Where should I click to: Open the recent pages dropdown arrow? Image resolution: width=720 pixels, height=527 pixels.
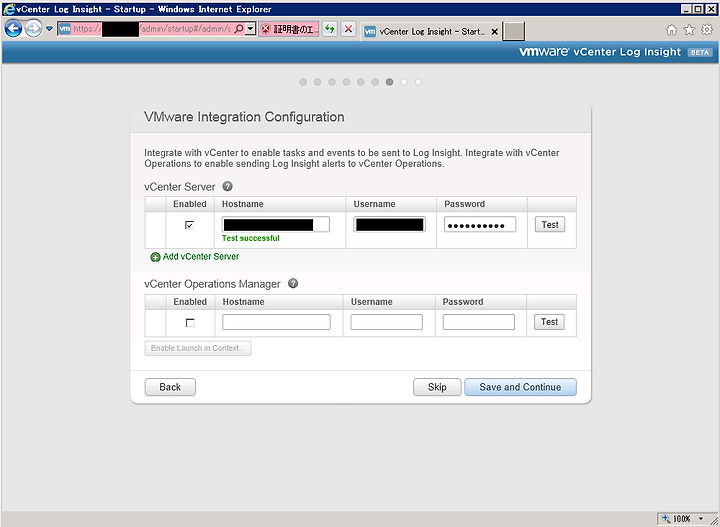[50, 29]
